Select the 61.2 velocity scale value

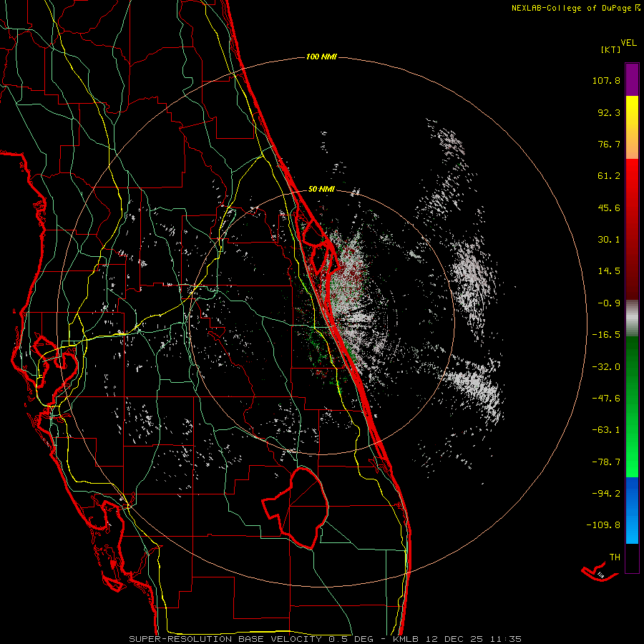coord(609,176)
